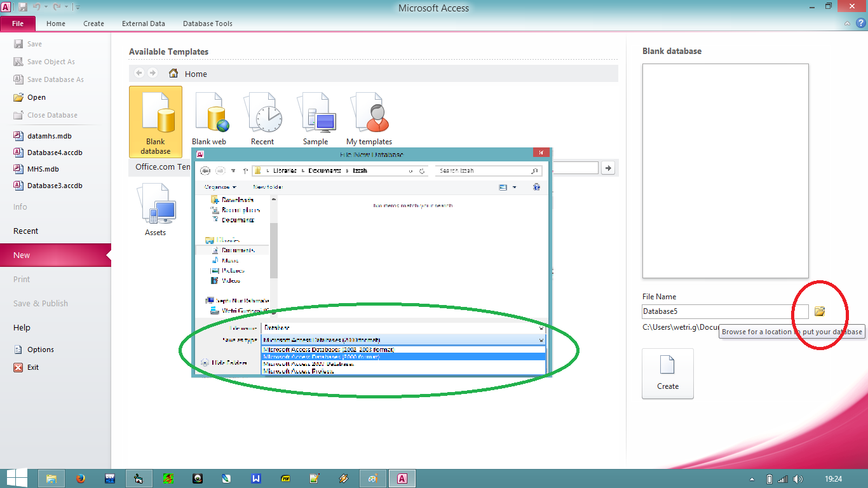Image resolution: width=868 pixels, height=488 pixels.
Task: Choose the Blank web database template
Action: (209, 120)
